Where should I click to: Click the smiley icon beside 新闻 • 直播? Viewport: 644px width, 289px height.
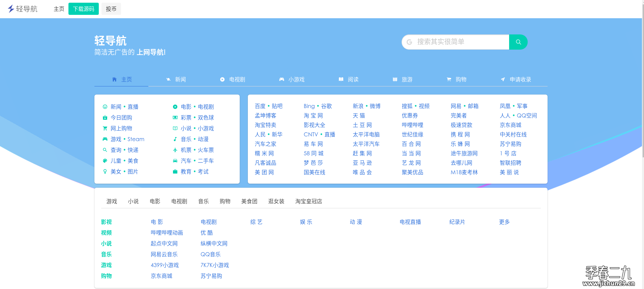pyautogui.click(x=105, y=107)
